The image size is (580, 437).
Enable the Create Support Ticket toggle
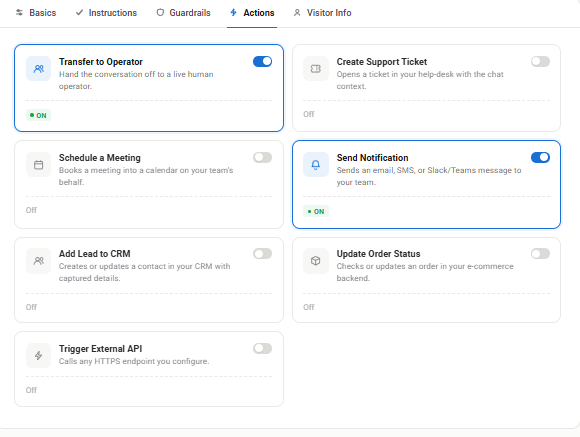[x=540, y=61]
